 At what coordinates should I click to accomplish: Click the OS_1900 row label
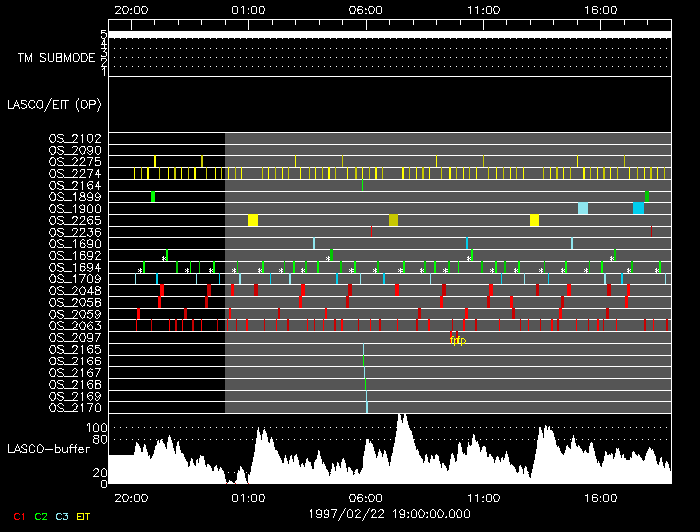[74, 208]
